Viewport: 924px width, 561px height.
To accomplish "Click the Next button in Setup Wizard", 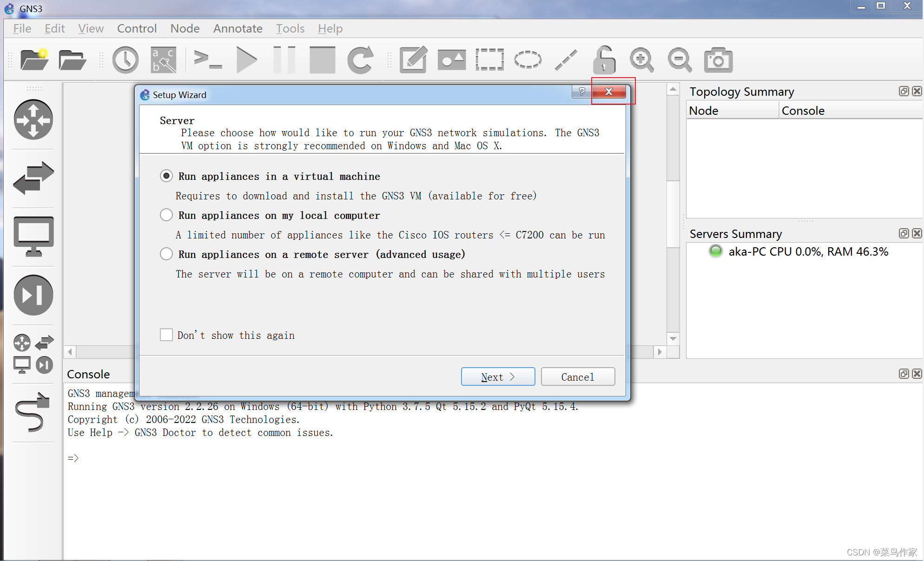I will click(498, 376).
